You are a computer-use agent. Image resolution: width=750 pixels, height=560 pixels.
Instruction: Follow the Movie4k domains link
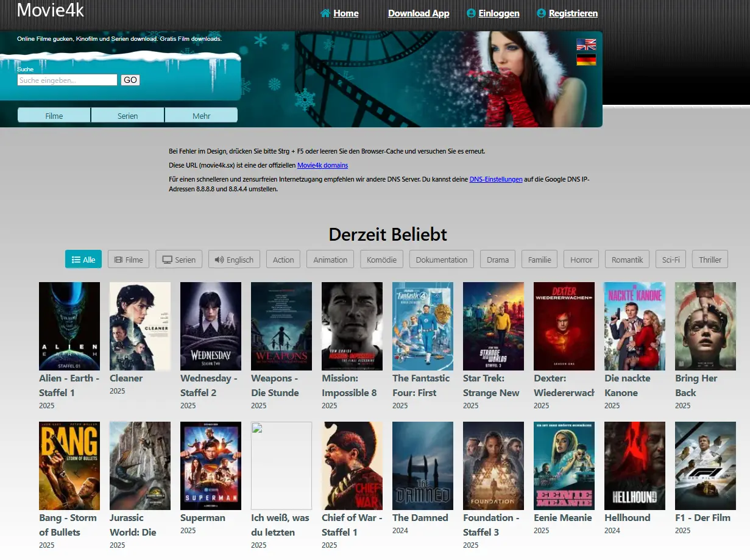pyautogui.click(x=322, y=165)
